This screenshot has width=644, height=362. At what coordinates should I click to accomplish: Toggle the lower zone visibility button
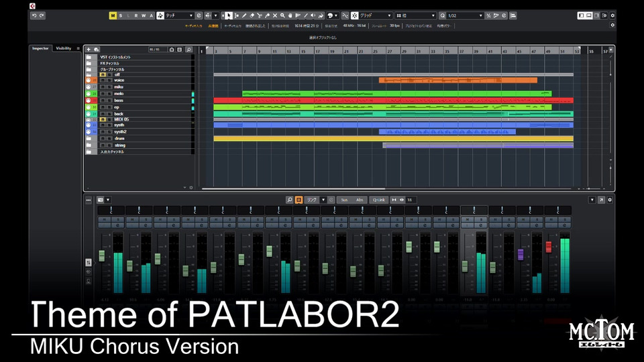pyautogui.click(x=589, y=15)
